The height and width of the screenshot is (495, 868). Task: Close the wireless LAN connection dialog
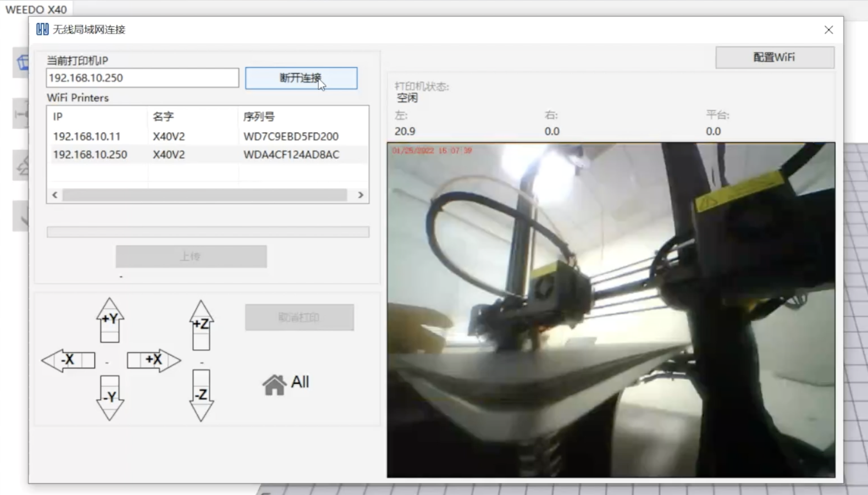(828, 30)
